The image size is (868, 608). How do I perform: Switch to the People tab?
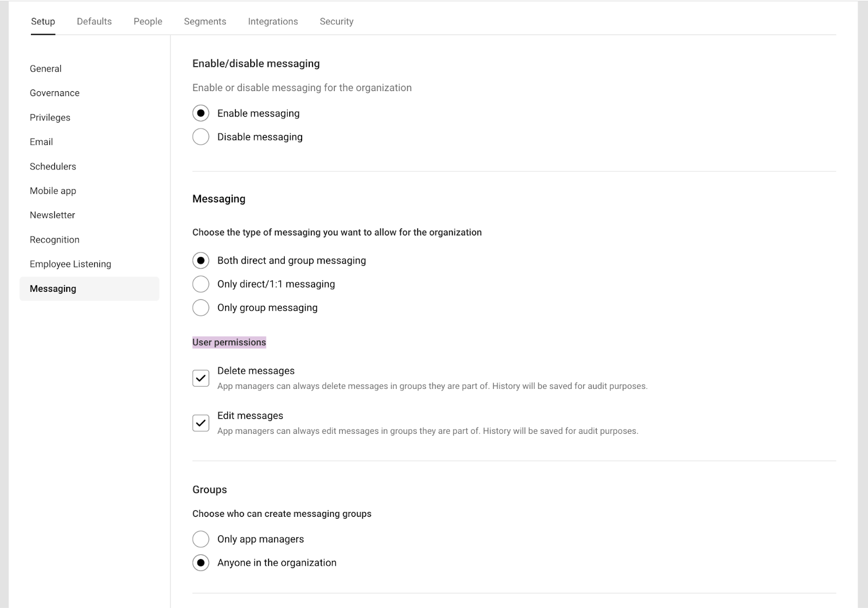pyautogui.click(x=148, y=21)
